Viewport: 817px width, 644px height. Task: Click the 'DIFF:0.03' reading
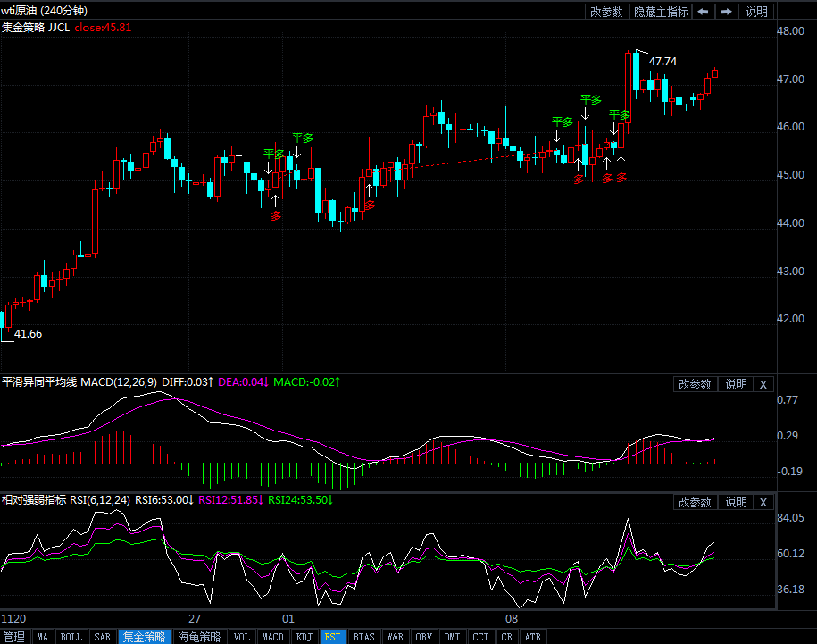click(x=188, y=382)
